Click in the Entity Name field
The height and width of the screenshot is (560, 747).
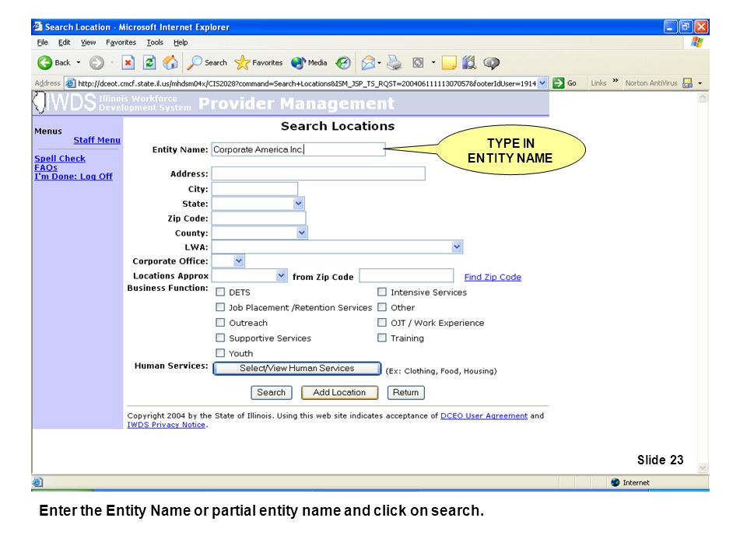(298, 149)
